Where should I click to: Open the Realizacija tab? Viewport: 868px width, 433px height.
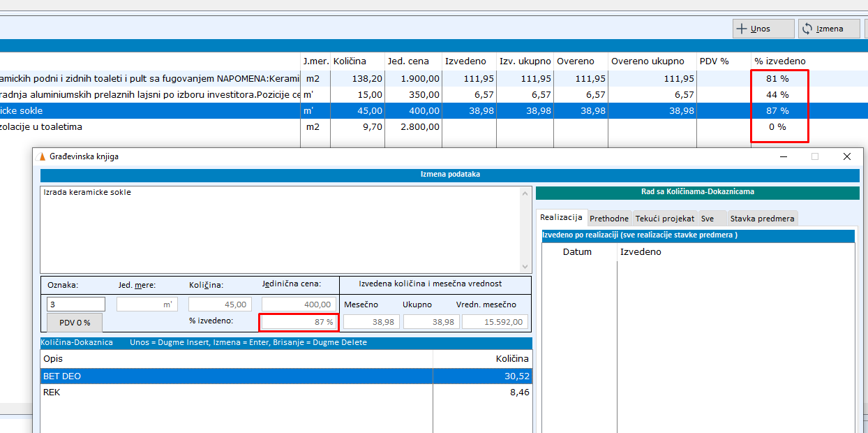(x=561, y=218)
